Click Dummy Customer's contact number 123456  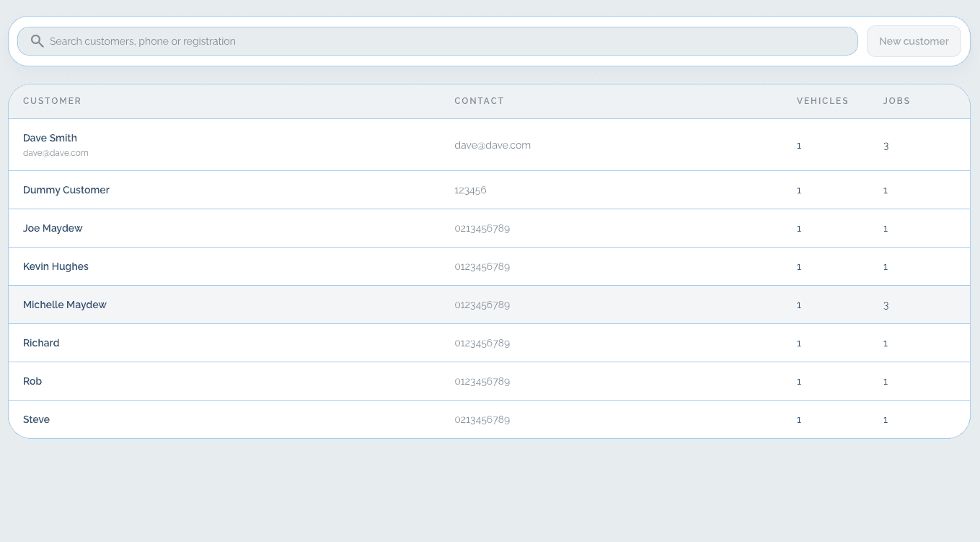tap(470, 190)
